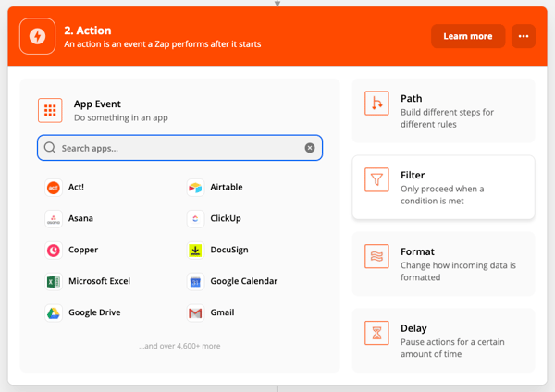Screen dimensions: 555x392
Task: Select Gmail label
Action: (x=222, y=312)
